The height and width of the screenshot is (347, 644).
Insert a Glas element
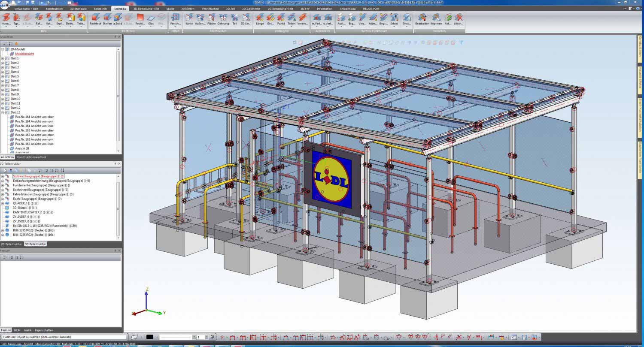151,19
